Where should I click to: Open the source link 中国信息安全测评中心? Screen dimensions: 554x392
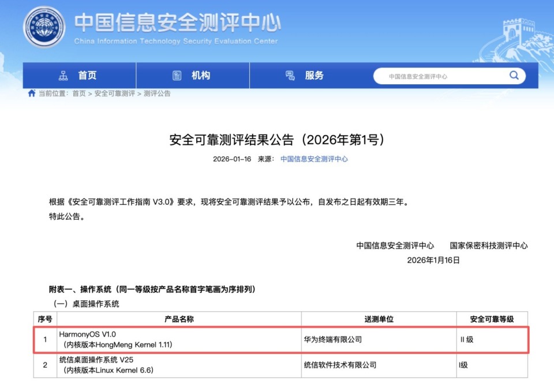(315, 159)
